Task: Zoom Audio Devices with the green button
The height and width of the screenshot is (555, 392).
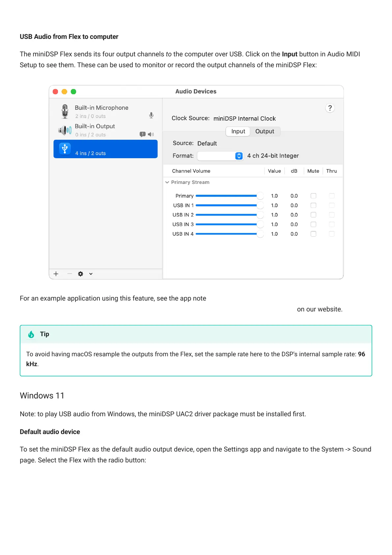Action: tap(73, 92)
